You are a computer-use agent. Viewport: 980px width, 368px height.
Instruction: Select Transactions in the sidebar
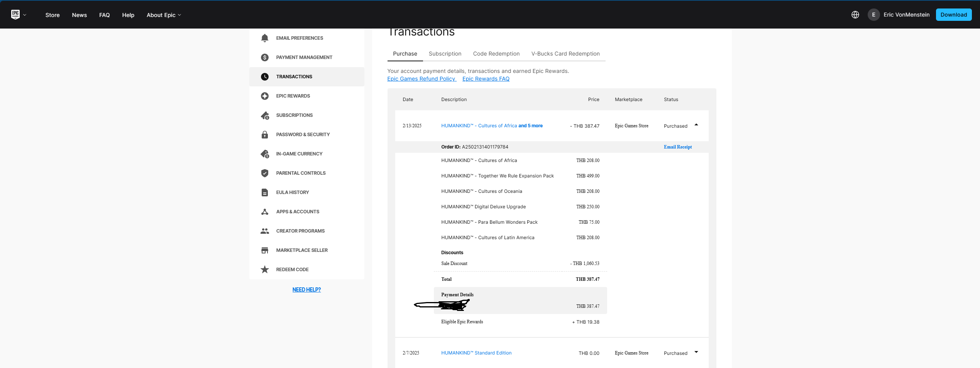click(307, 76)
